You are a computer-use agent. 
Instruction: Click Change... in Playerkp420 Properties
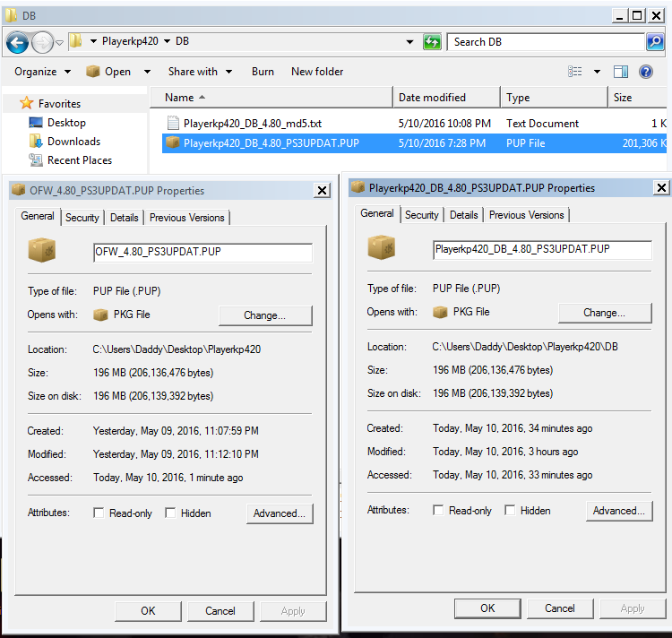click(604, 314)
